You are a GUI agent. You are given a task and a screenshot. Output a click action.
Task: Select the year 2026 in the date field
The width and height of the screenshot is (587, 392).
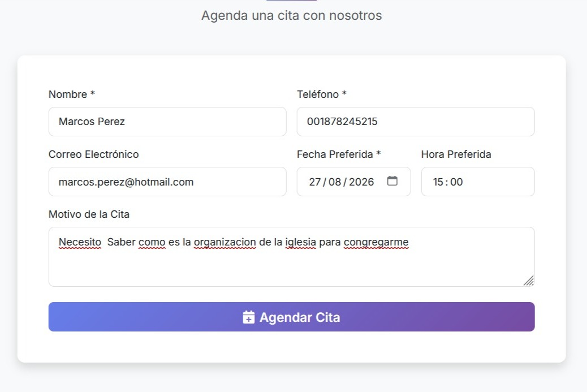(361, 182)
